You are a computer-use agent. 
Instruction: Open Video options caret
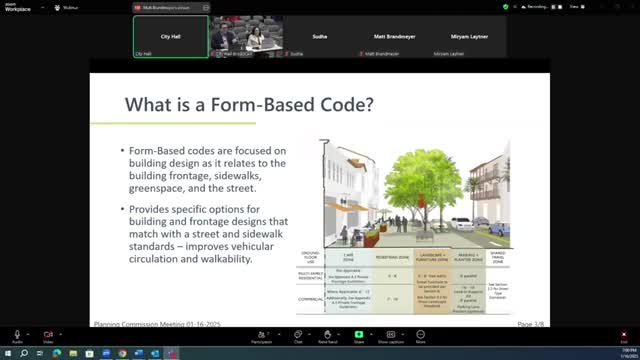pos(60,334)
